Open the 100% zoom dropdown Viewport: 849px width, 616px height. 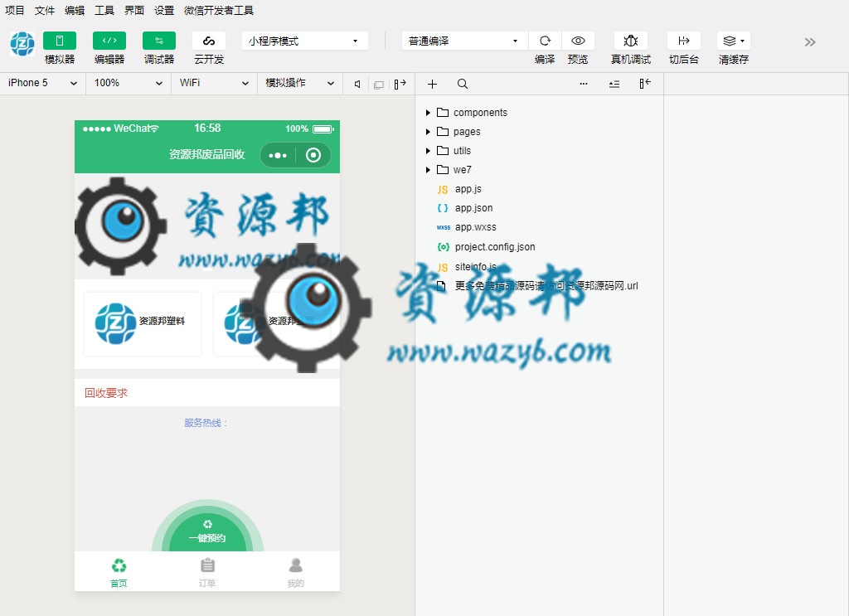[129, 84]
